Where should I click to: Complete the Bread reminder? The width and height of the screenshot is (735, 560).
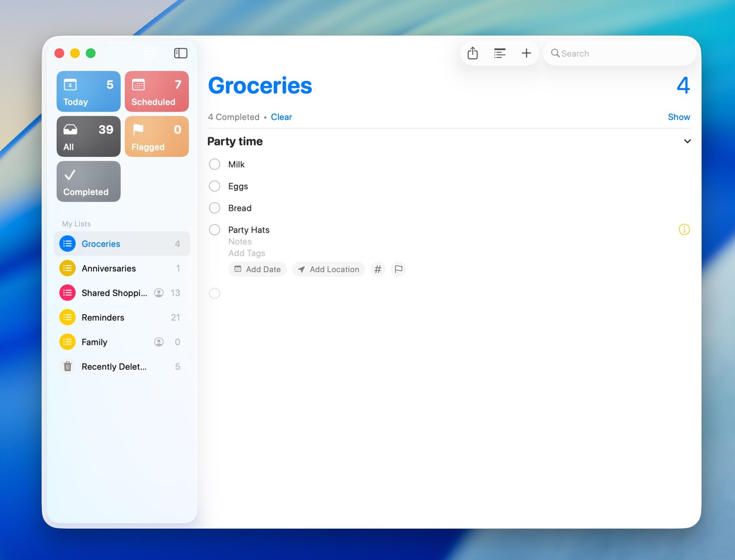point(215,208)
